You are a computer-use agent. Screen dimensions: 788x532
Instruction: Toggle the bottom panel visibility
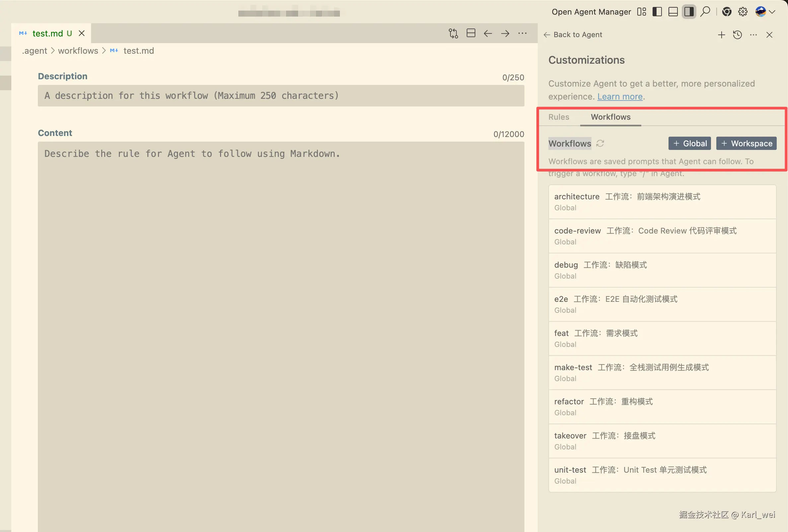click(x=673, y=12)
